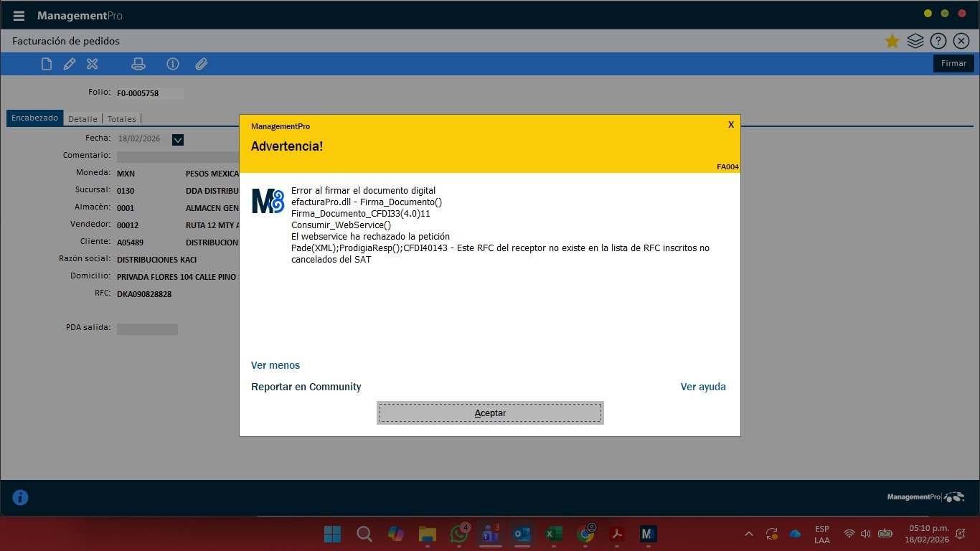
Task: Open the Ver ayuda link
Action: click(x=703, y=387)
